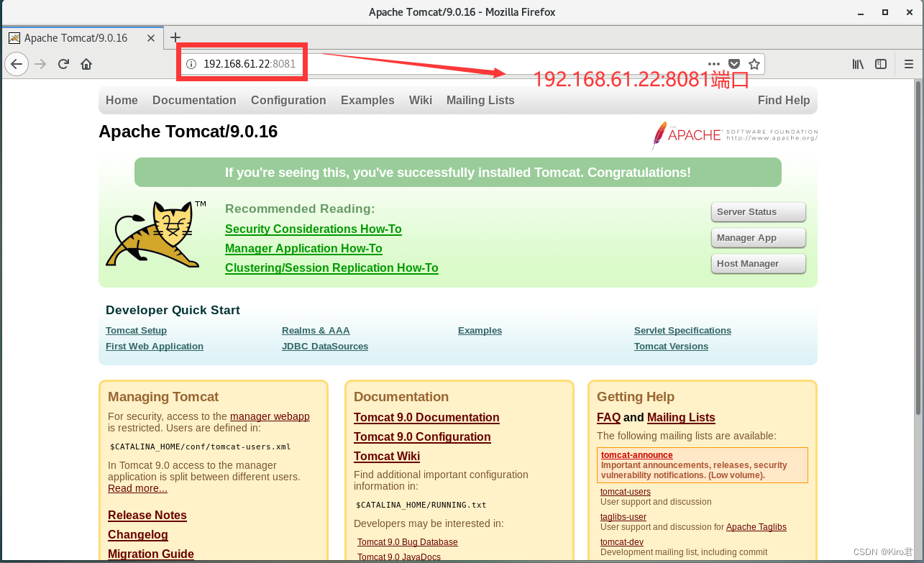This screenshot has height=563, width=924.
Task: Open the Library panel icon
Action: (858, 64)
